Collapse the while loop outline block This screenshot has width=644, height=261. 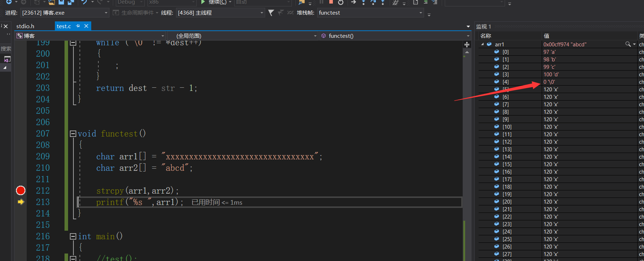click(x=73, y=43)
